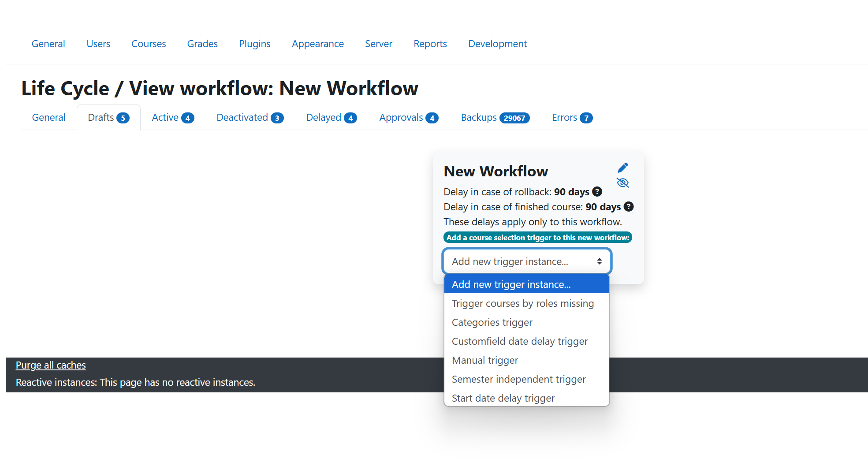Click help icon beside finished course delay

629,207
